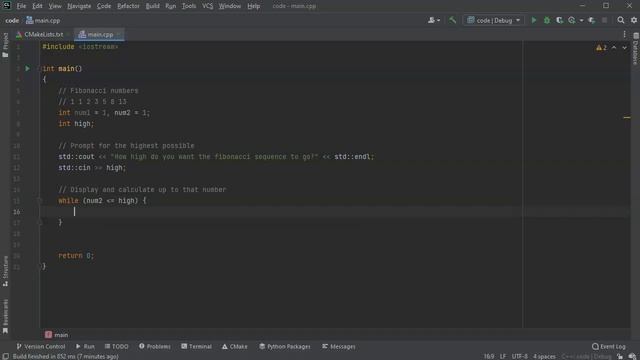This screenshot has height=360, width=640.
Task: Open the File menu
Action: point(21,6)
